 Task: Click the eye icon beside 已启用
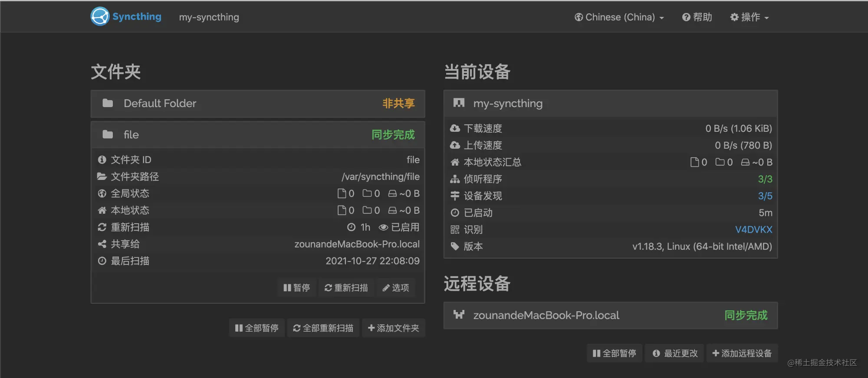point(383,227)
